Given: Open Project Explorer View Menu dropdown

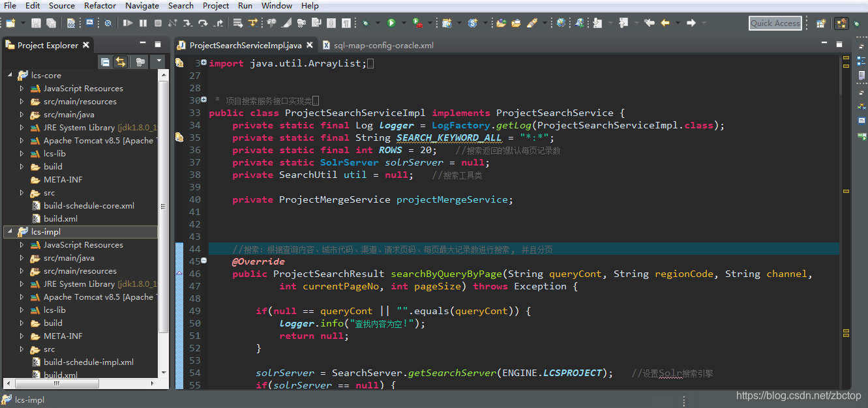Looking at the screenshot, I should click(159, 62).
